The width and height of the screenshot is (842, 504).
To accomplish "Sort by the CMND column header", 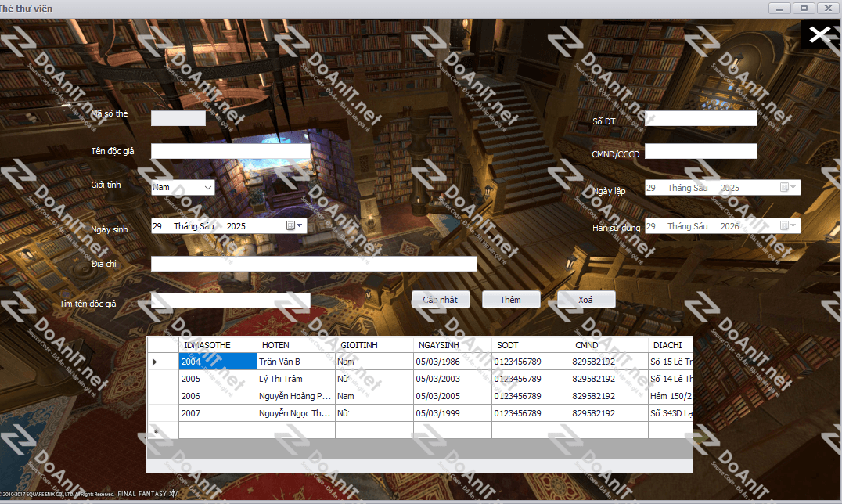I will tap(609, 345).
